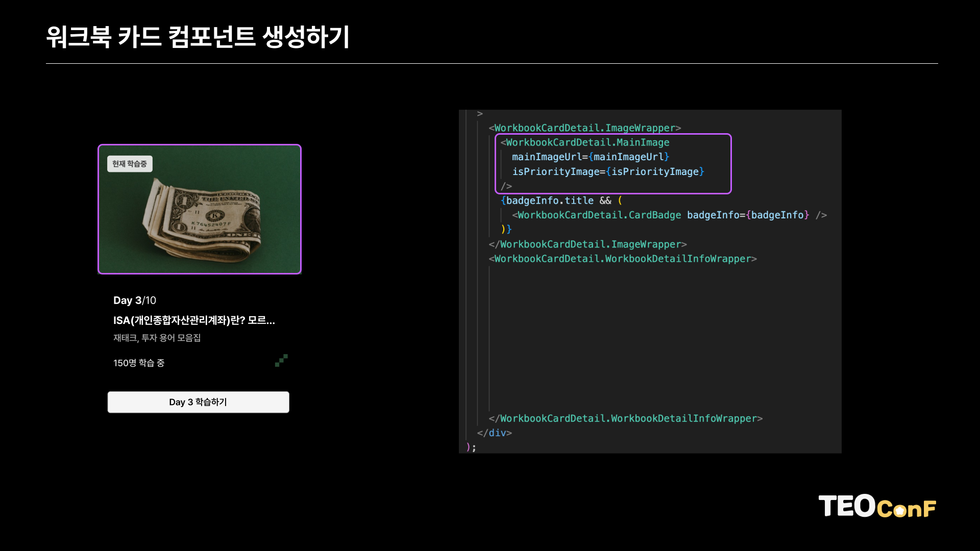Click the TEOConF logo
This screenshot has height=551, width=980.
click(x=877, y=507)
